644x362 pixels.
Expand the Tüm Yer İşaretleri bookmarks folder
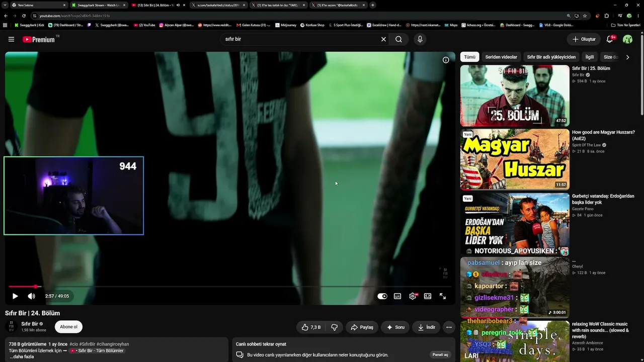coord(625,25)
